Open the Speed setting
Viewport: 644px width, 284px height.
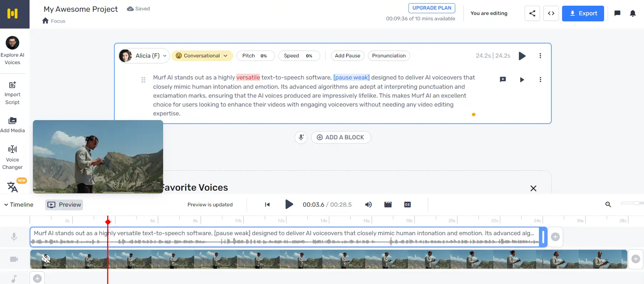point(299,56)
